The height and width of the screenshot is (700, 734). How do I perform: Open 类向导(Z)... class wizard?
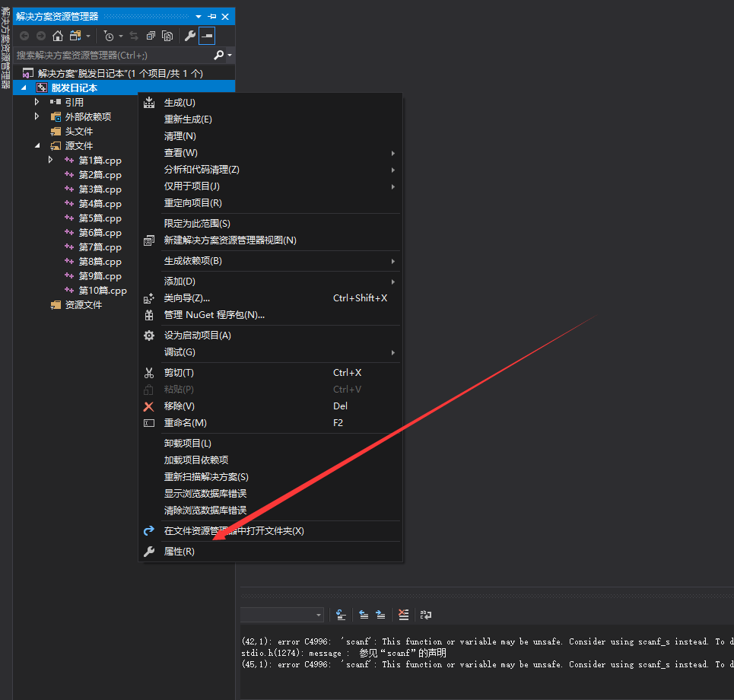click(270, 298)
